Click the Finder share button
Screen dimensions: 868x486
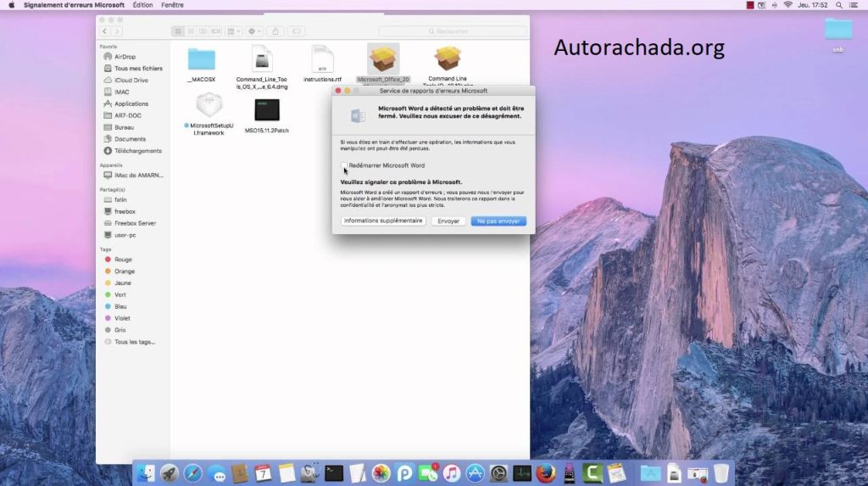[275, 31]
